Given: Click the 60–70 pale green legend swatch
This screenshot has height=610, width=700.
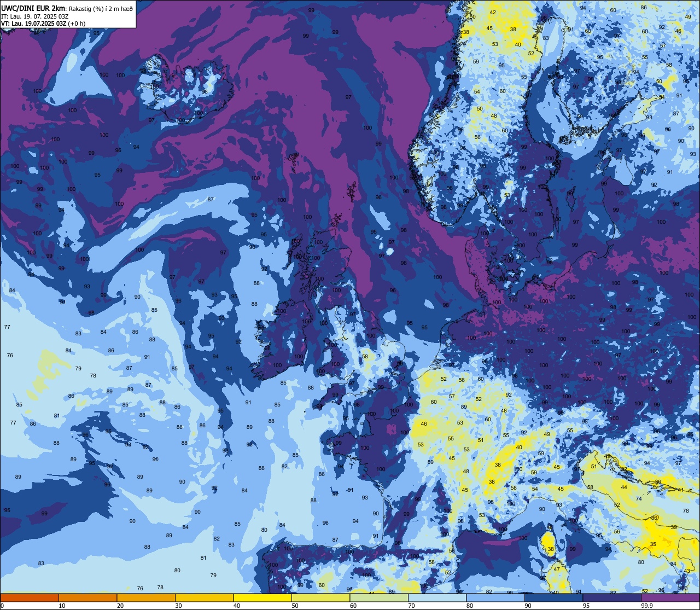Looking at the screenshot, I should tap(379, 597).
